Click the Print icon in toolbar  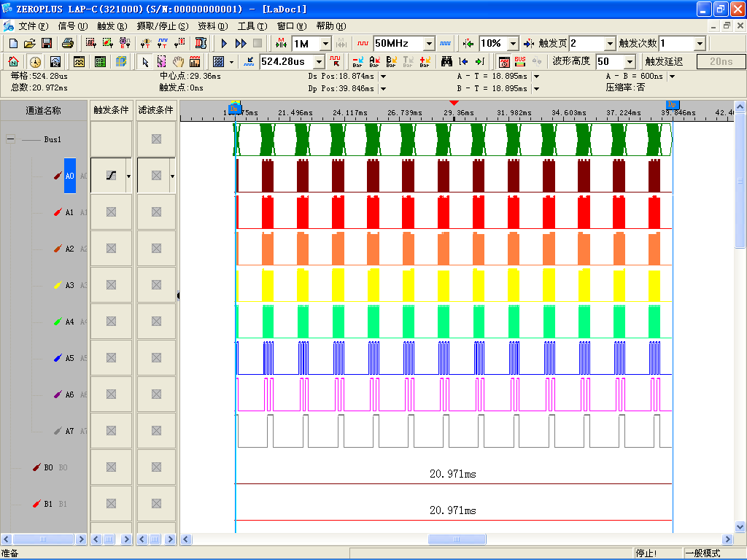coord(66,44)
